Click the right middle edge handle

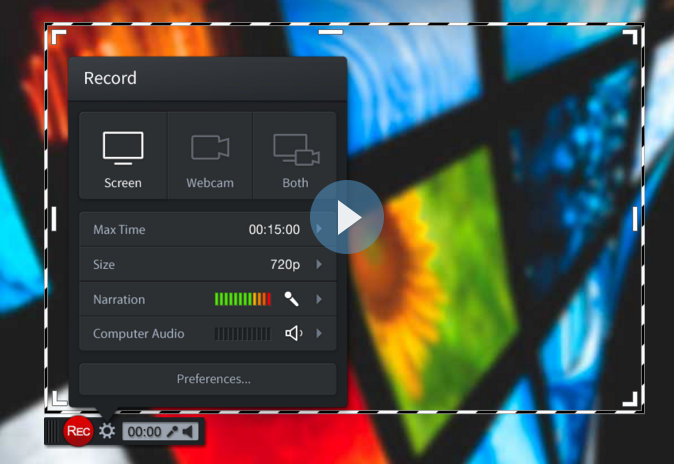(635, 218)
